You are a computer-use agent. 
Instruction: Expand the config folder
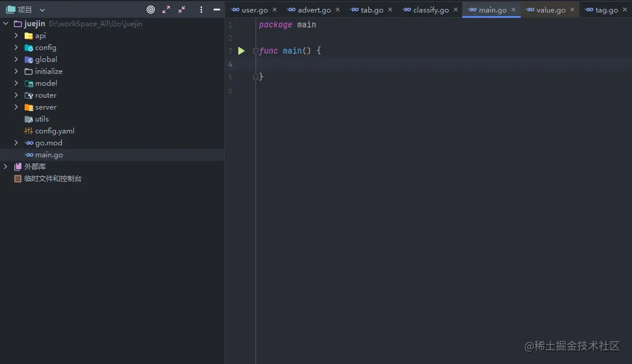pos(16,48)
